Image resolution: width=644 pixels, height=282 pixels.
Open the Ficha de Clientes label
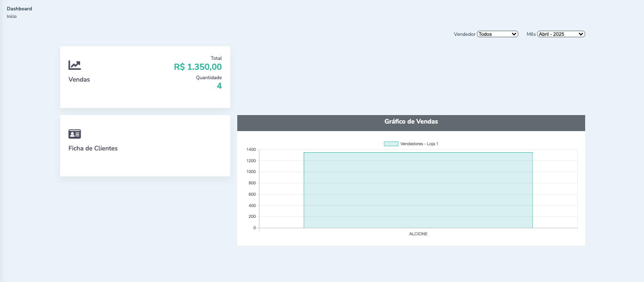tap(93, 148)
